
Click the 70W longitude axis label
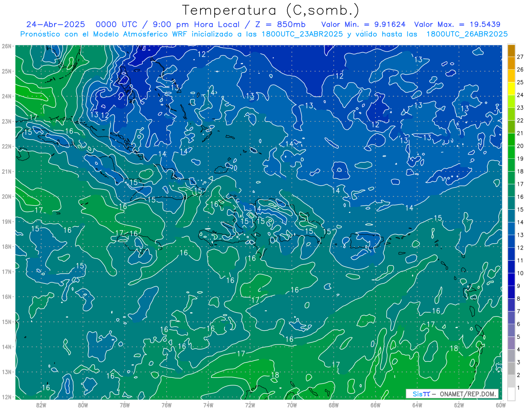292,405
